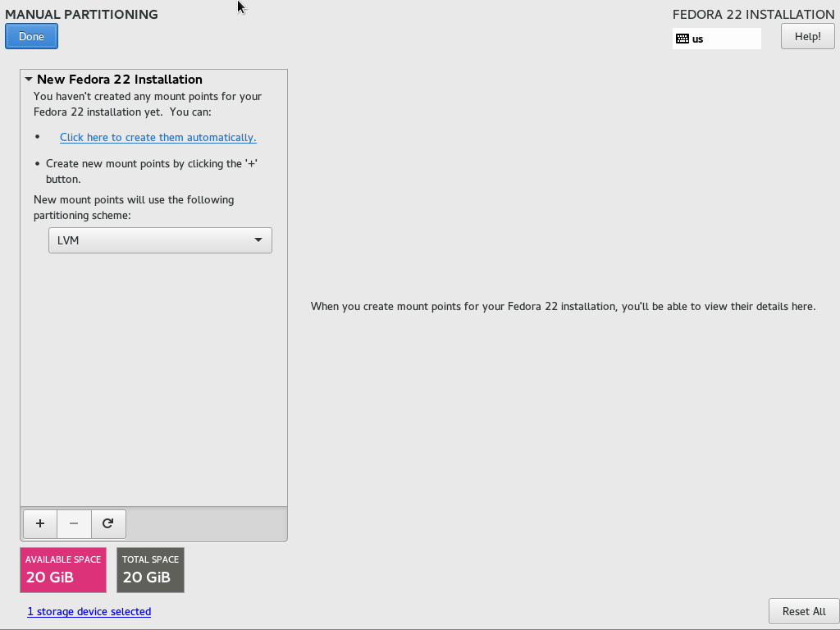
Task: Click the plus icon to add mount point
Action: (40, 523)
